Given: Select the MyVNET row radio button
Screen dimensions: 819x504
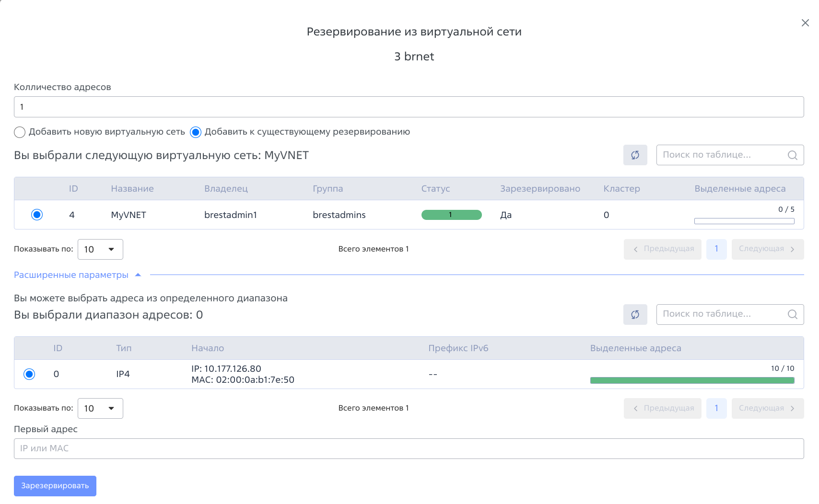Looking at the screenshot, I should pos(37,215).
